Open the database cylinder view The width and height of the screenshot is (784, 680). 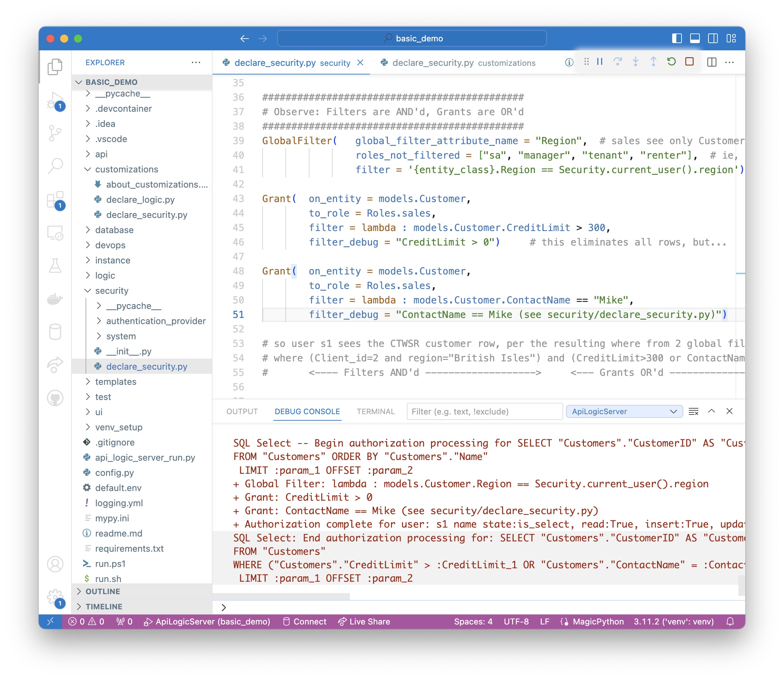click(x=55, y=332)
